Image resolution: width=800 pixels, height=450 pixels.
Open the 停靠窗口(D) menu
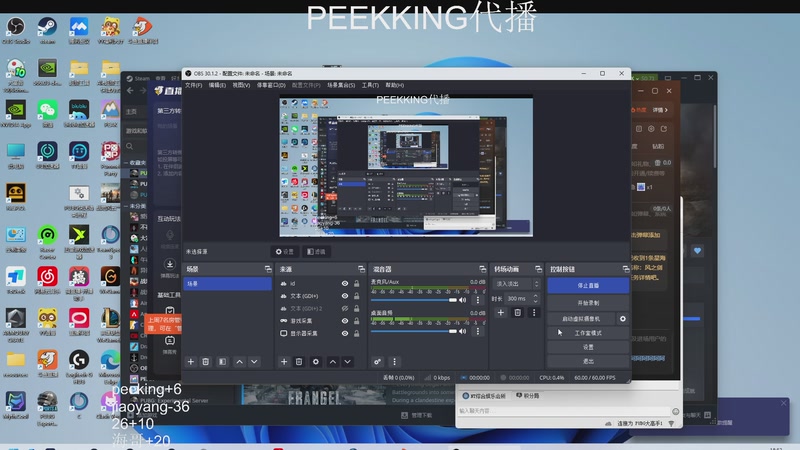point(271,85)
